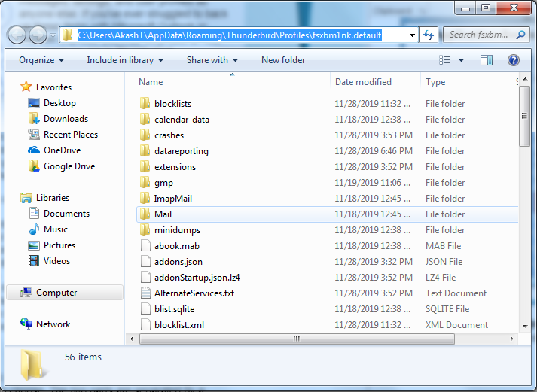Click the folder icon in address bar

pyautogui.click(x=67, y=35)
